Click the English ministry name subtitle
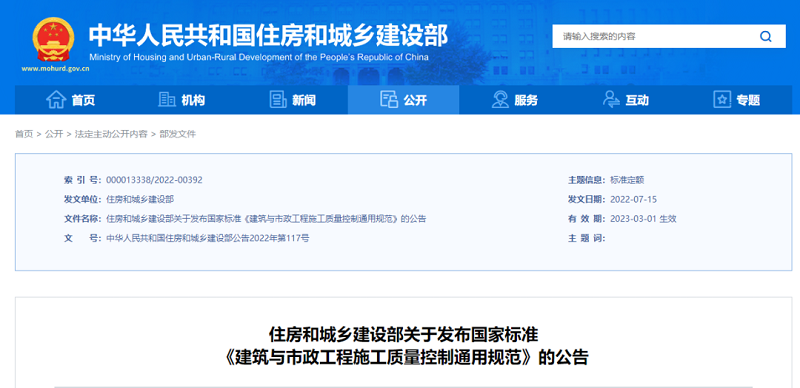800x388 pixels. pyautogui.click(x=259, y=57)
